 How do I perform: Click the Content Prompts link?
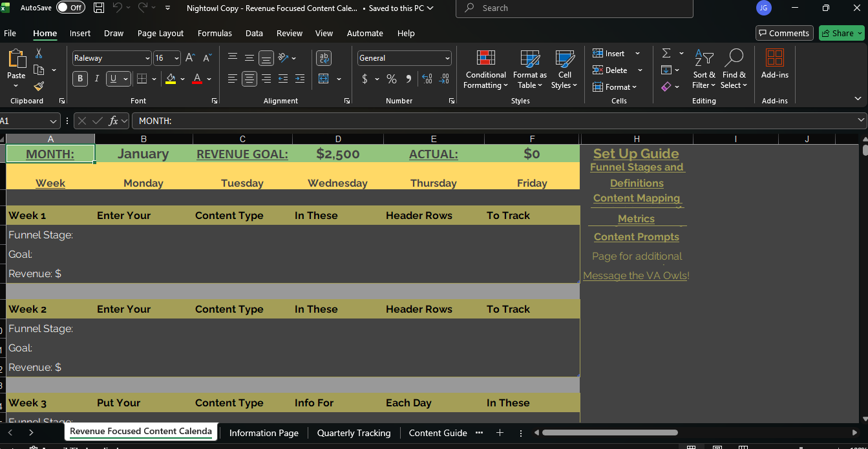pos(636,237)
